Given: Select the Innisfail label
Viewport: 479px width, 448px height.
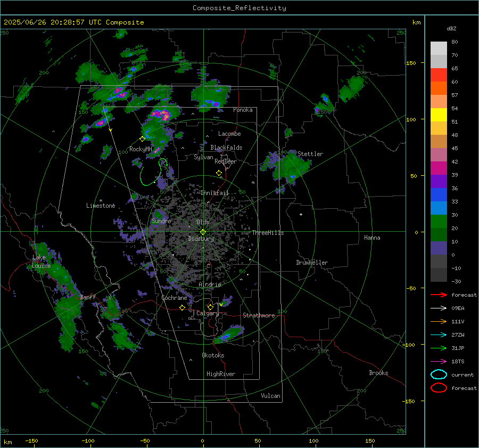Looking at the screenshot, I should pyautogui.click(x=214, y=193).
